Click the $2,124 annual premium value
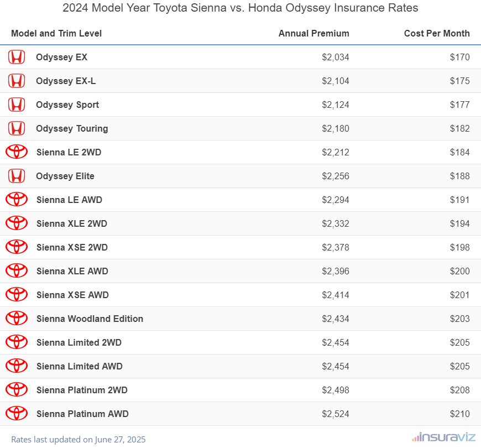The width and height of the screenshot is (481, 448). click(336, 105)
